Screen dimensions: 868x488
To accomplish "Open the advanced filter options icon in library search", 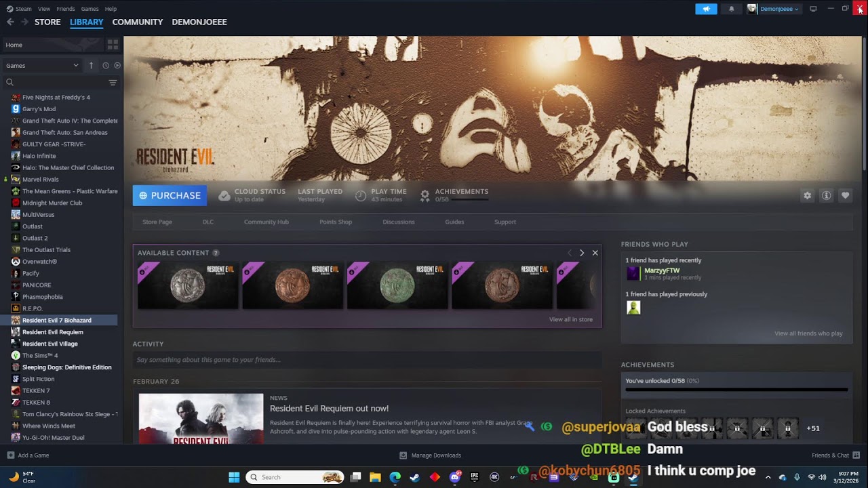I will point(113,83).
